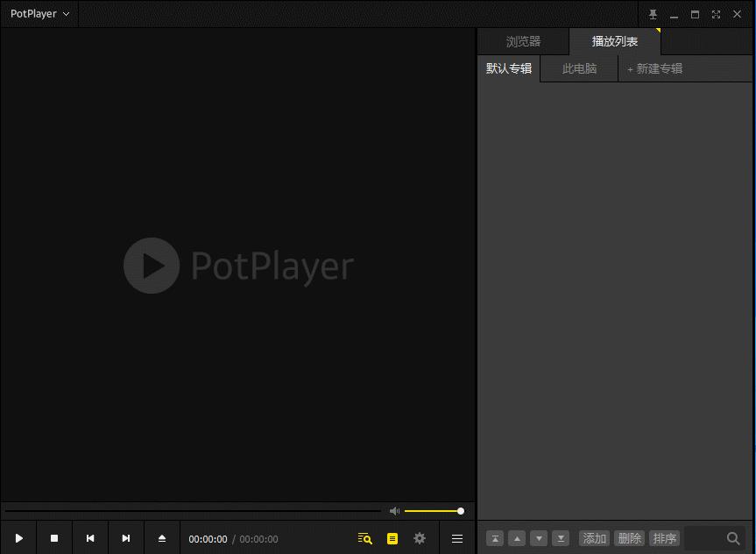
Task: Open the 排序 sort options
Action: point(664,538)
